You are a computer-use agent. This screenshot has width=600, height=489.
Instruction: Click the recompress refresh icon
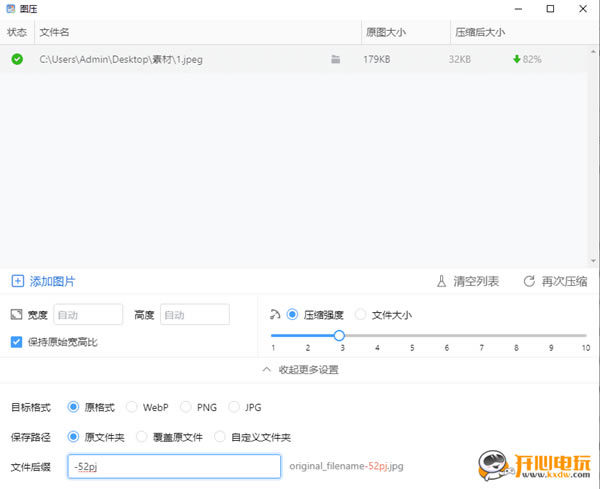pos(528,282)
